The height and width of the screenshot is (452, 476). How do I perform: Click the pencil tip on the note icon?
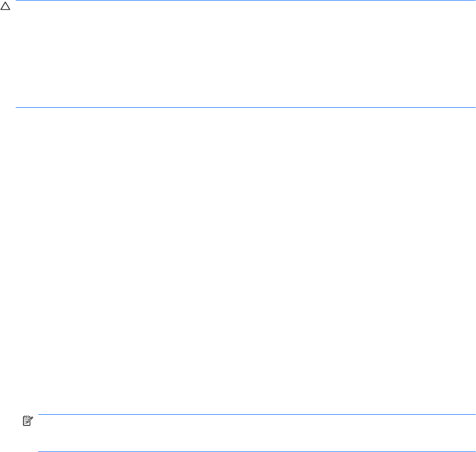(26, 422)
